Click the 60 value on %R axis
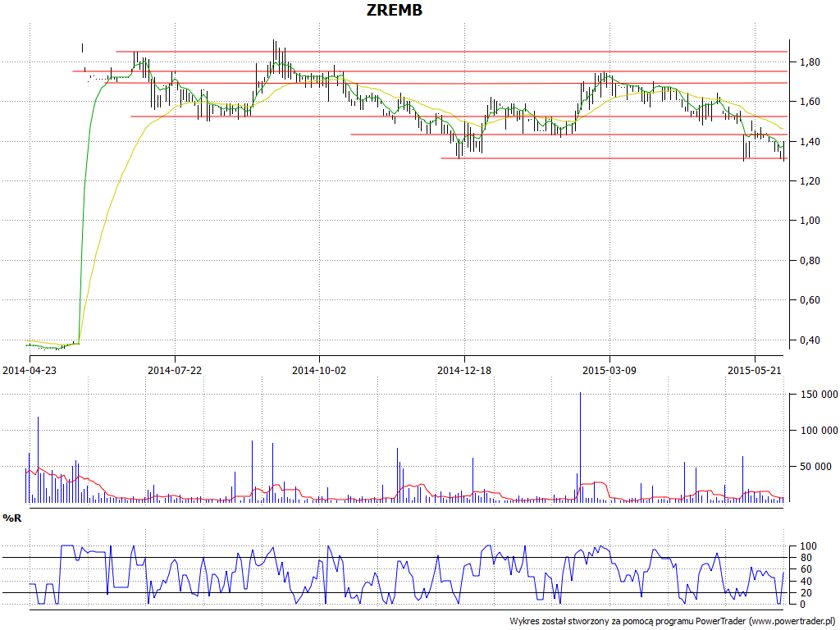This screenshot has height=630, width=840. [806, 569]
